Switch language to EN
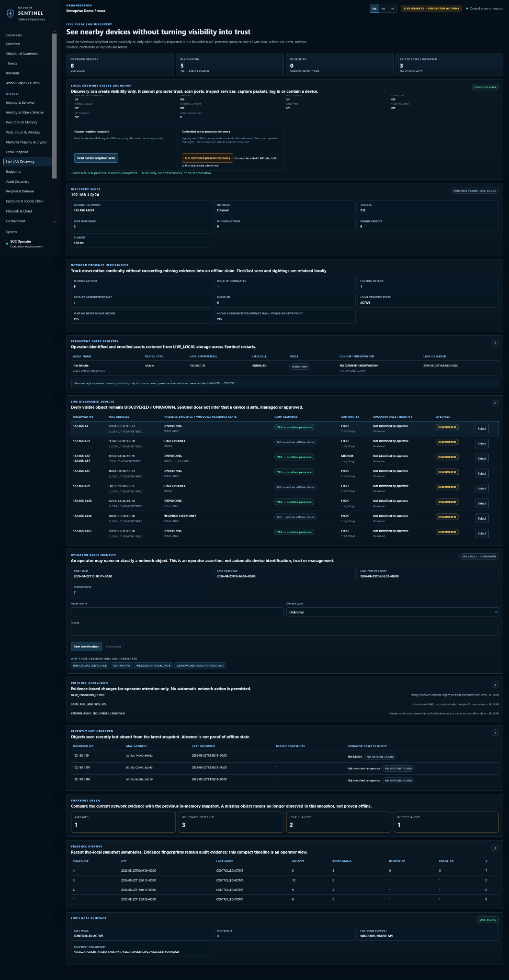 [x=374, y=8]
